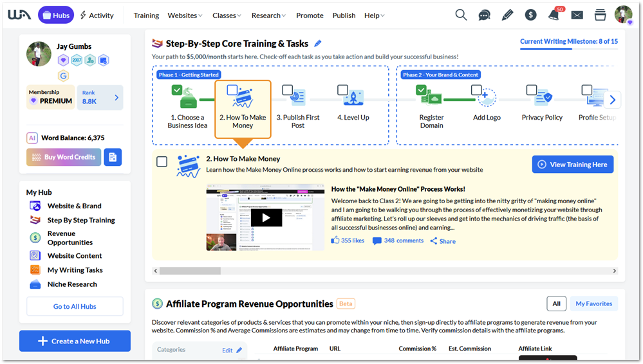Click My Writing Tasks orange icon

(35, 269)
